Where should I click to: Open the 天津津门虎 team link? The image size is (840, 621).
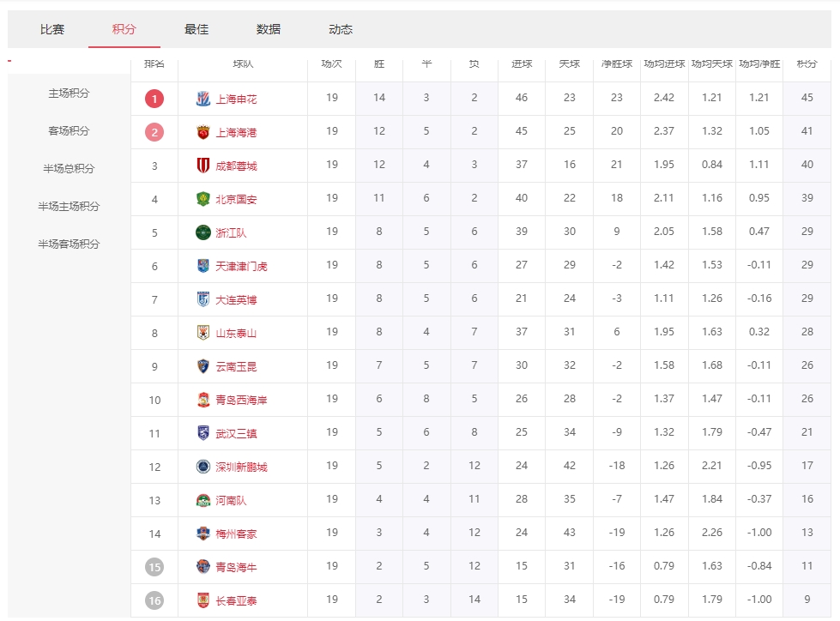pyautogui.click(x=241, y=267)
